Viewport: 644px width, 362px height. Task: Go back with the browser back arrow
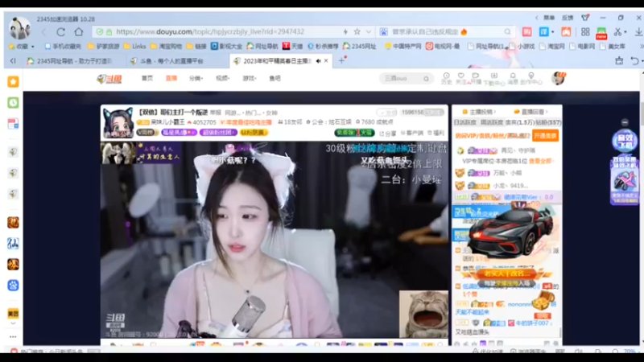(x=43, y=31)
